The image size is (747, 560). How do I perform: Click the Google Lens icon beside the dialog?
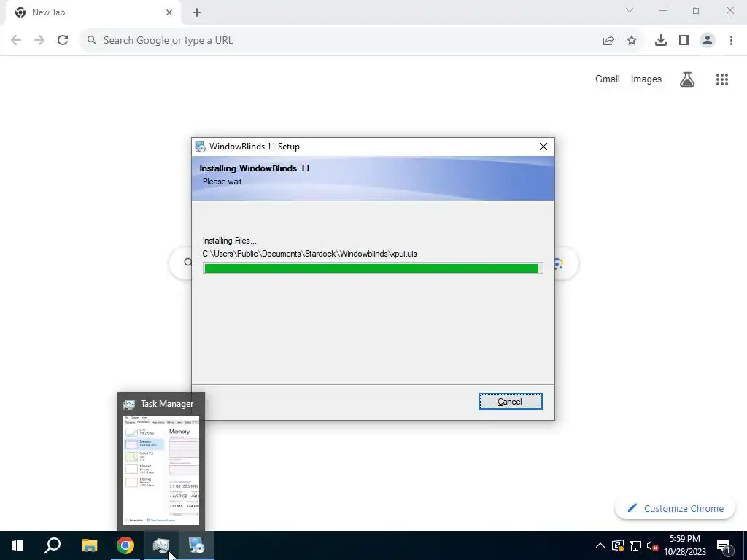pos(559,263)
